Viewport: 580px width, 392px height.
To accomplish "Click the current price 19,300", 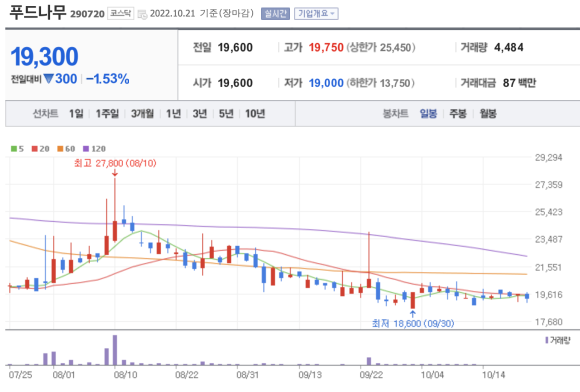I will (44, 57).
